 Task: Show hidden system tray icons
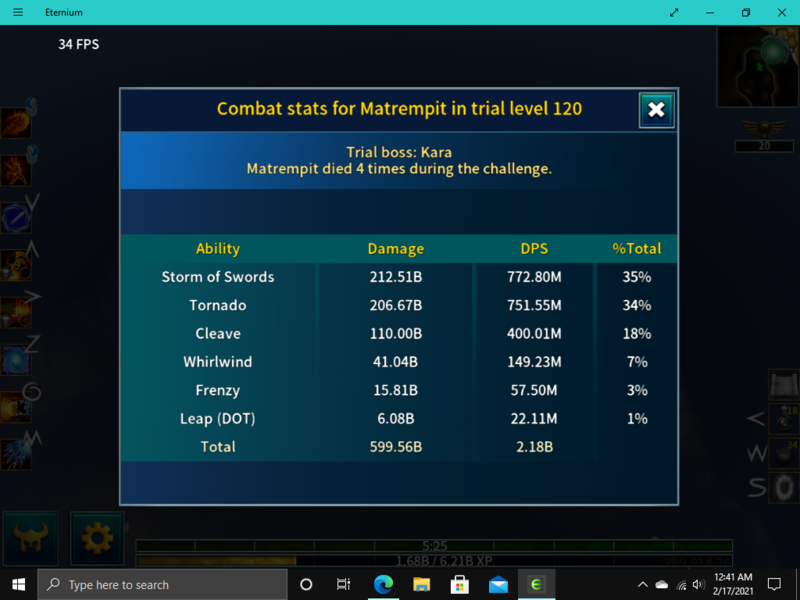(642, 585)
